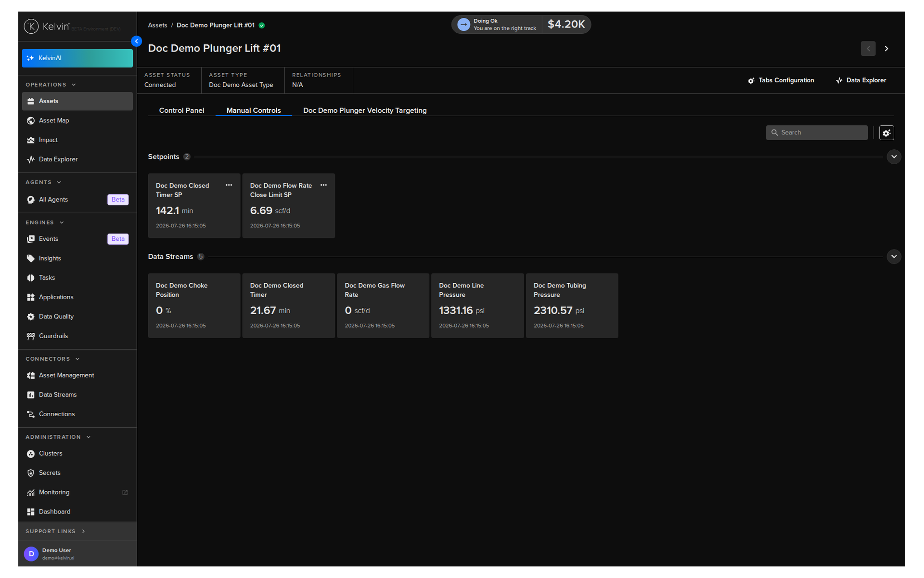Collapse the Data Streams group chevron

894,257
